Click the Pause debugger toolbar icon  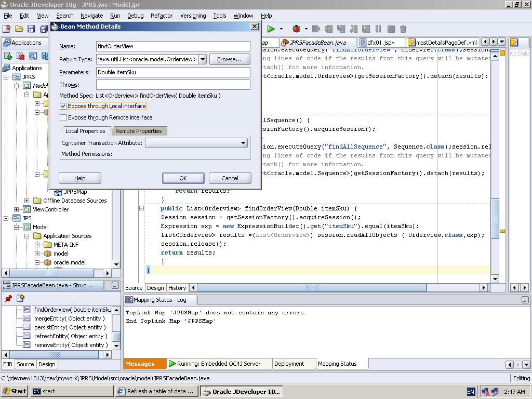coord(378,29)
